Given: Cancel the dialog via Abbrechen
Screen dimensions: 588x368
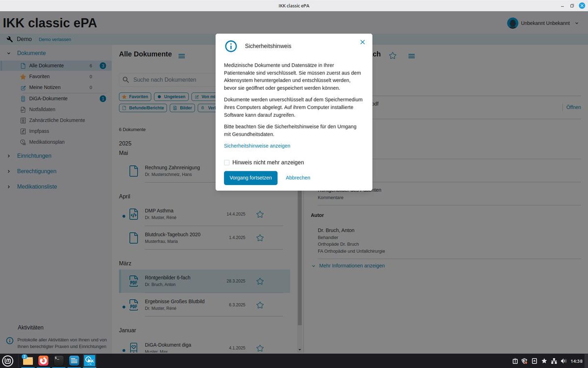Looking at the screenshot, I should click(x=298, y=178).
